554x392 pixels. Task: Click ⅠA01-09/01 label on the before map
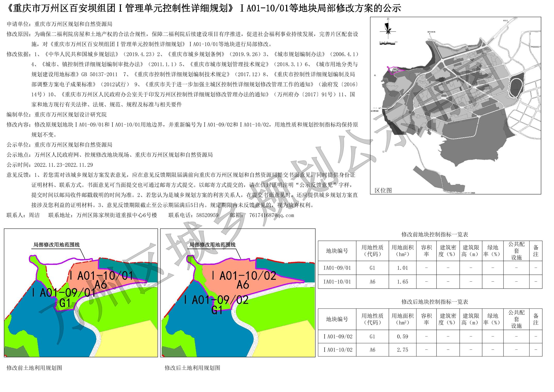click(64, 293)
